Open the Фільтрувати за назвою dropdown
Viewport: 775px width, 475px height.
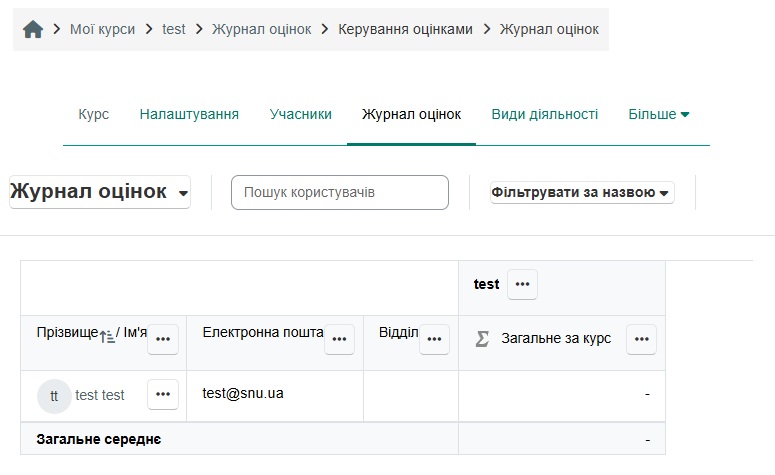click(x=582, y=193)
